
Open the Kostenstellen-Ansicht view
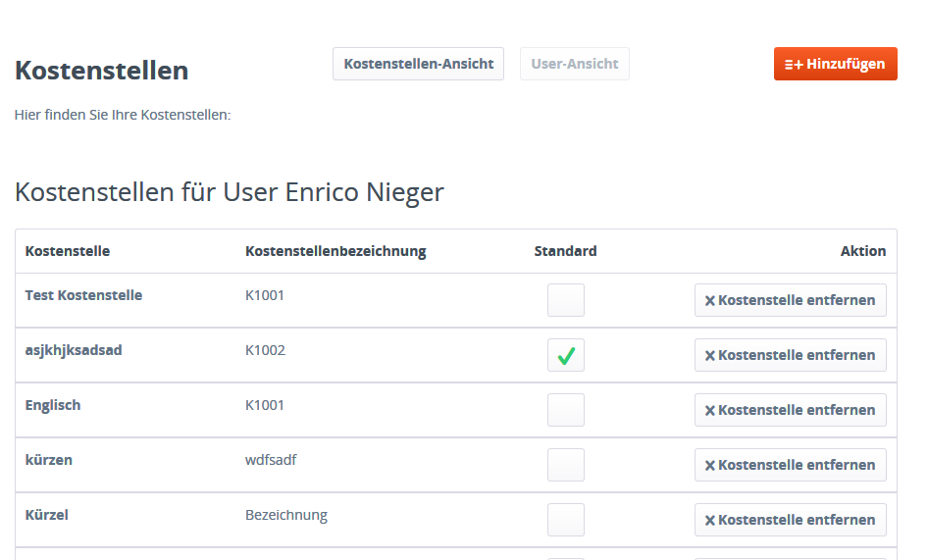coord(418,64)
